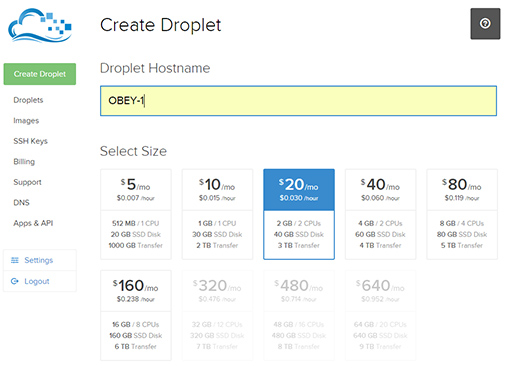This screenshot has height=387, width=508.
Task: Open the Billing page
Action: click(x=24, y=162)
